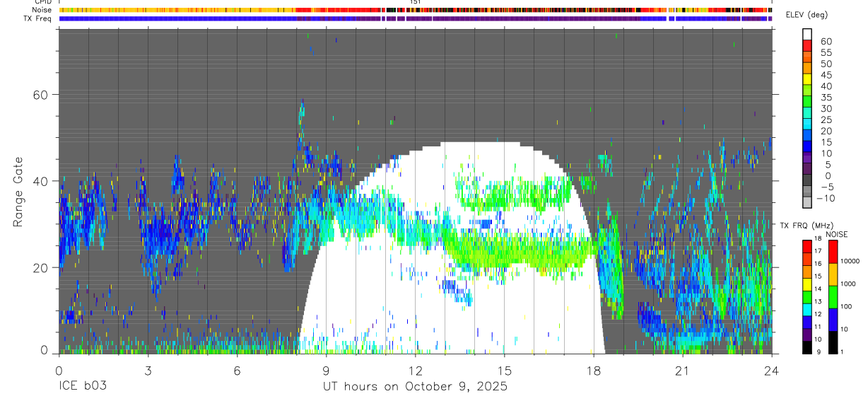Screen dimensions: 868x401
Task: Click the ELEV colorbar label "55"
Action: coord(826,52)
